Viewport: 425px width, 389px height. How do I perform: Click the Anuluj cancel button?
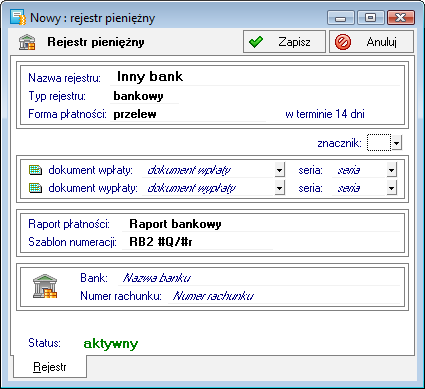point(371,42)
